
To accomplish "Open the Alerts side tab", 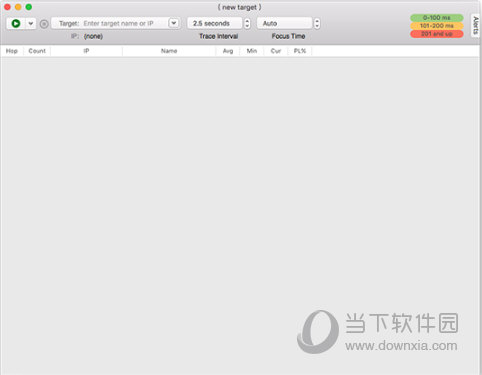I will point(476,25).
